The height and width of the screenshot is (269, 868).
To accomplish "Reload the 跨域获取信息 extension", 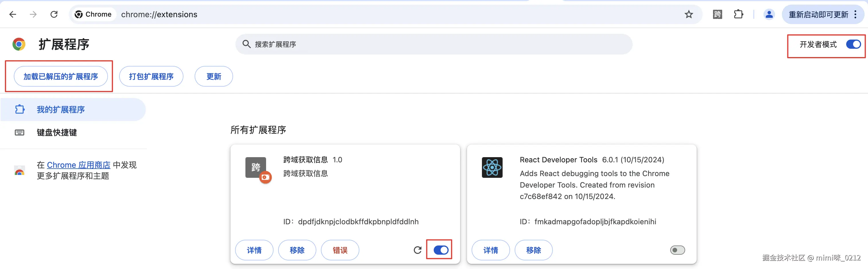I will [417, 250].
